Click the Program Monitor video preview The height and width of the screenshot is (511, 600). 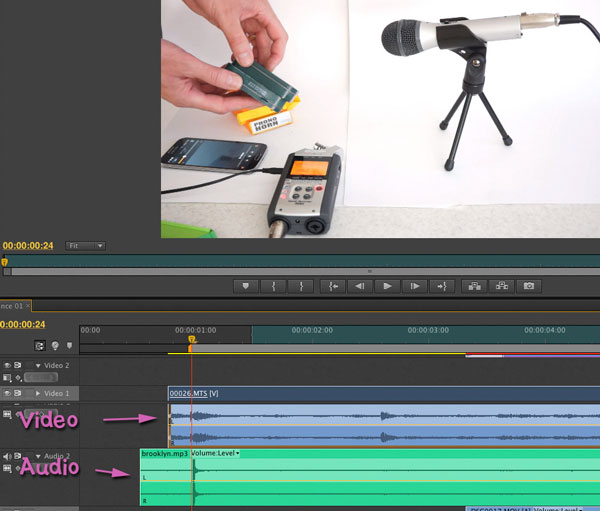380,119
